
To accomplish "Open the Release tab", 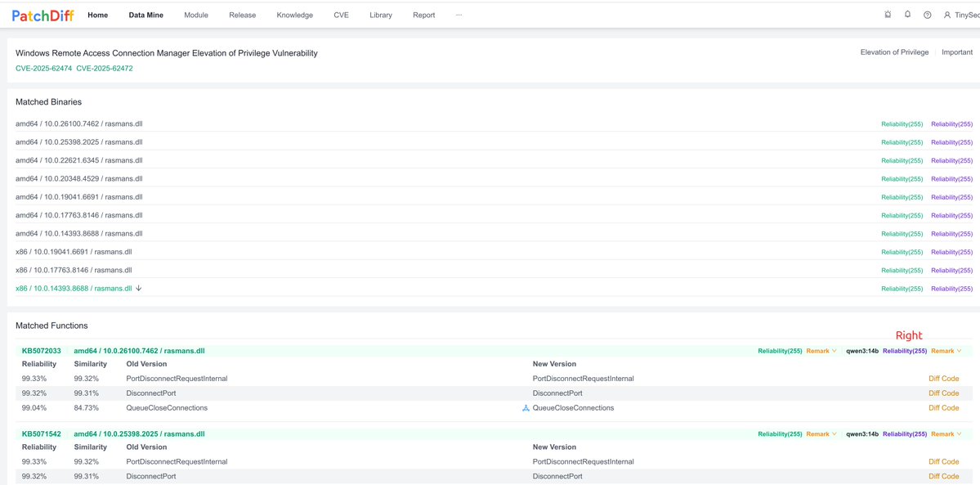I will click(243, 15).
